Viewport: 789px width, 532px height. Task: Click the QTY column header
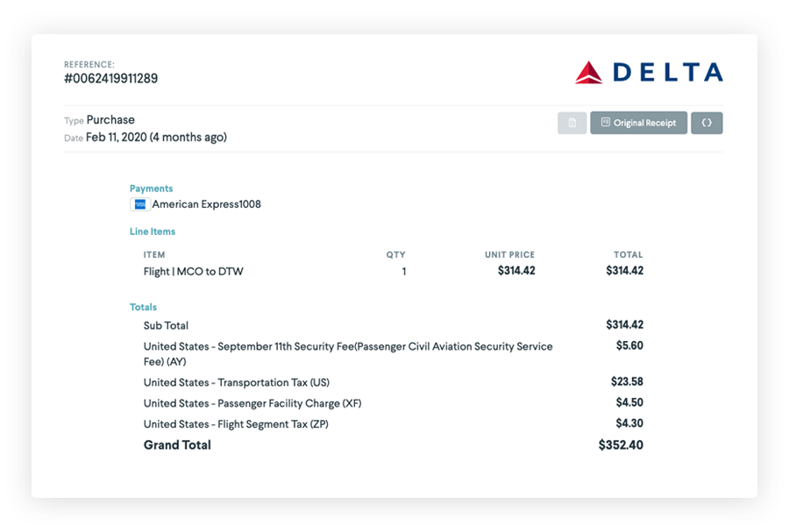(396, 255)
